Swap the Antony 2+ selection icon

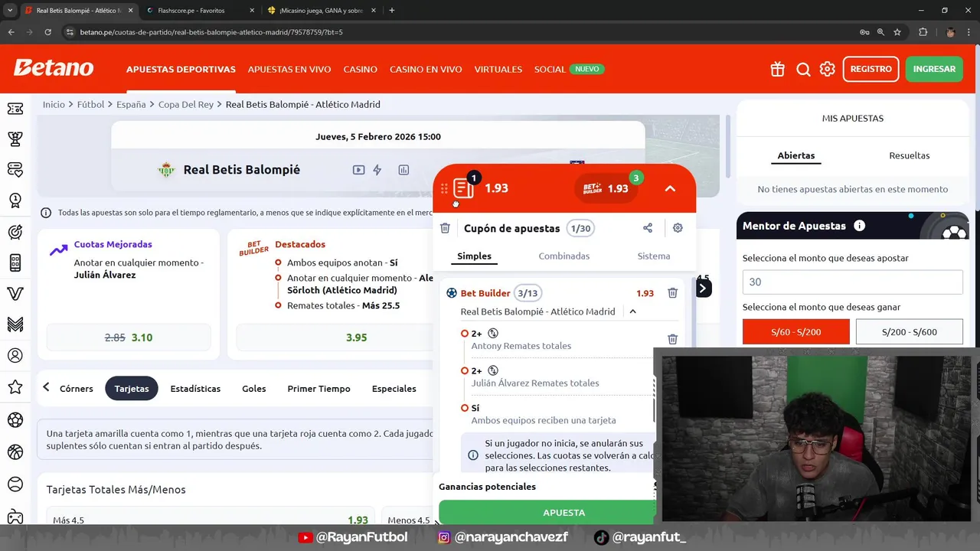pos(493,334)
